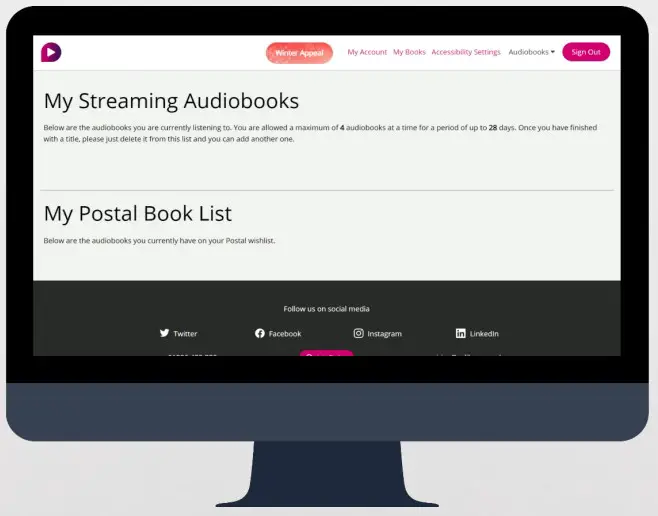Click the My Postal Book List heading
The height and width of the screenshot is (516, 658).
(138, 214)
